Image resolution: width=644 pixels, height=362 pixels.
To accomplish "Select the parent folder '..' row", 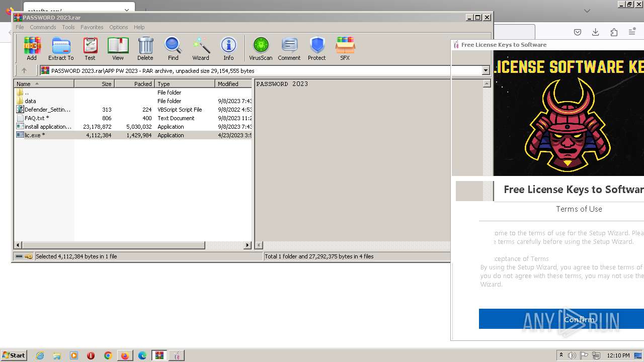I will point(133,93).
